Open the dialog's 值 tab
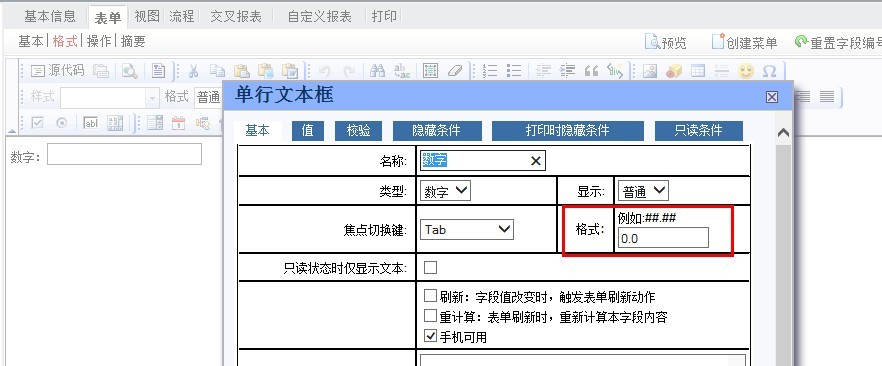This screenshot has height=366, width=882. click(308, 130)
